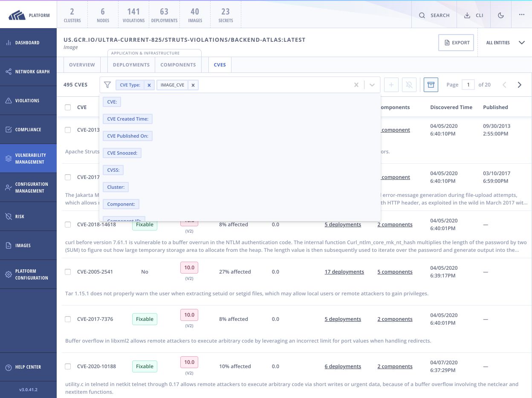Open the Search tool

click(x=434, y=15)
